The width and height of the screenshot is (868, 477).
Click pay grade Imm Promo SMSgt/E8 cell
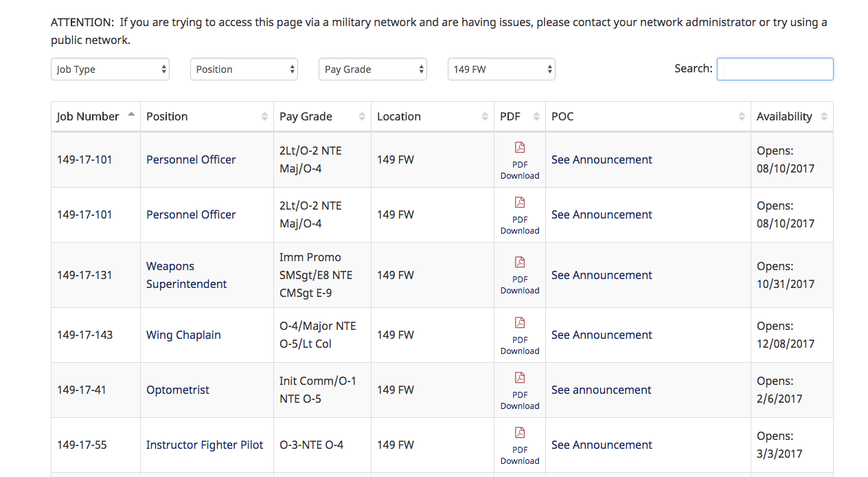pyautogui.click(x=322, y=275)
